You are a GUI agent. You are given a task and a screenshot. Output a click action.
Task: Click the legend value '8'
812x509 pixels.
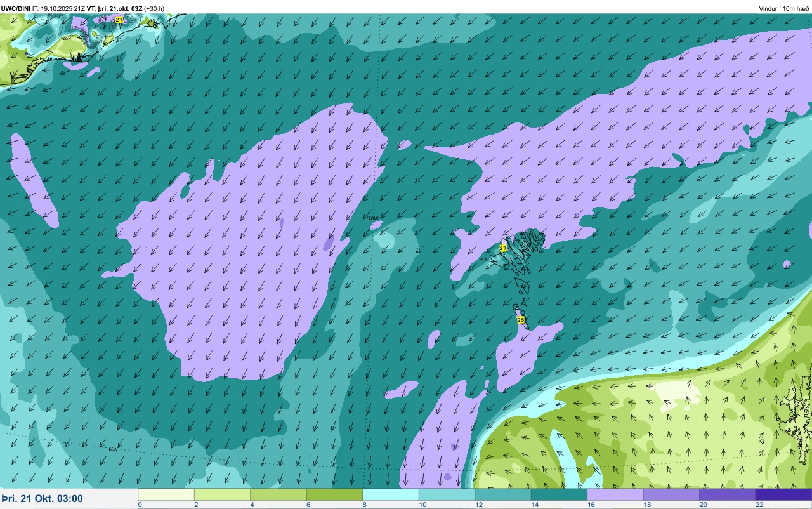[364, 505]
